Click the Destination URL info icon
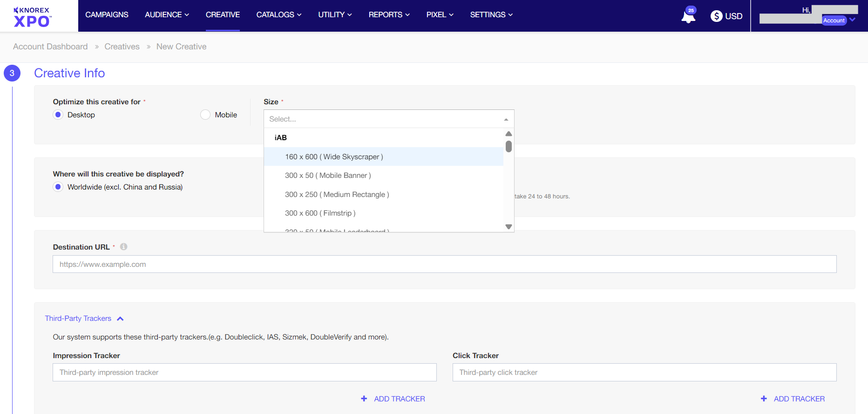 pos(123,247)
